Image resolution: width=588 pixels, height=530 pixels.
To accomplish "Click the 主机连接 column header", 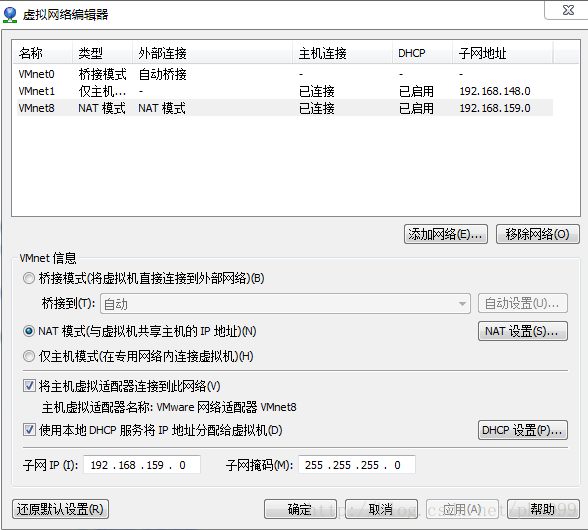I will click(x=342, y=53).
